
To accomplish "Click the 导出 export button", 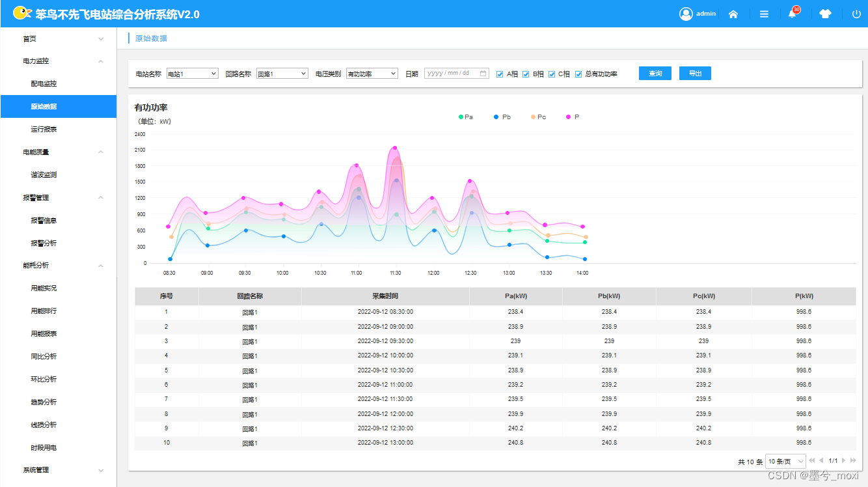I will [695, 74].
